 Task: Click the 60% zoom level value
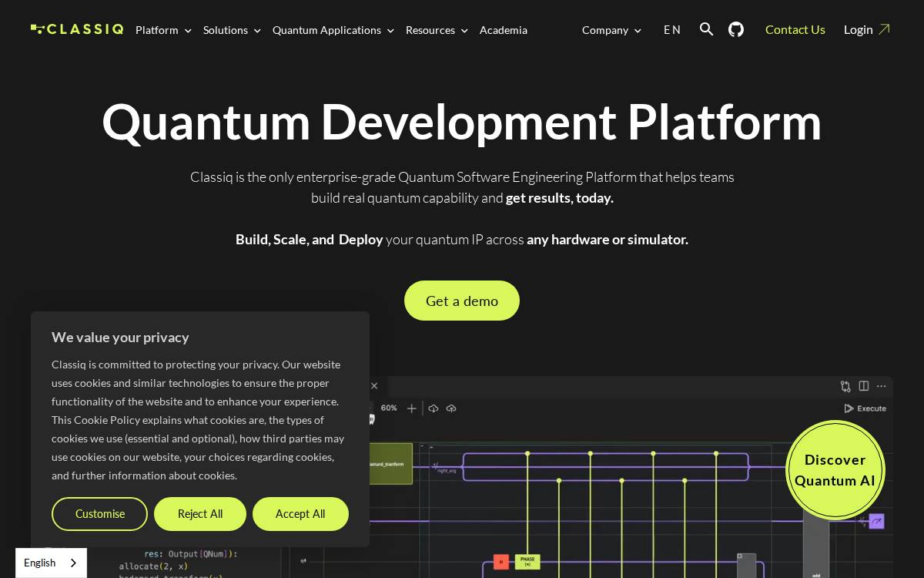(x=389, y=408)
